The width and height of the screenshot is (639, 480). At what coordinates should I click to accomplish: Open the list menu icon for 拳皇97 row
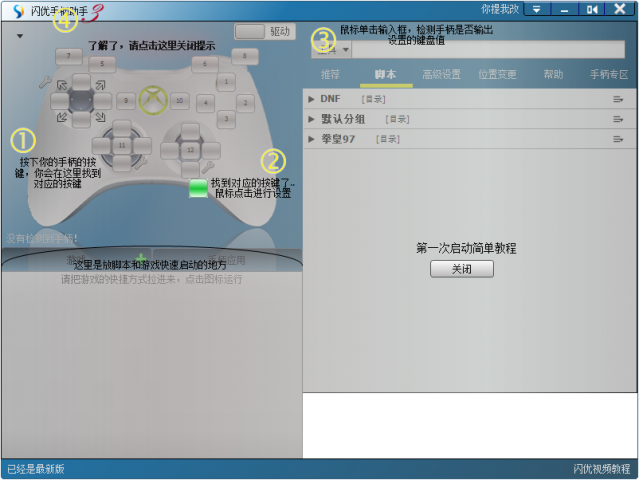click(618, 139)
